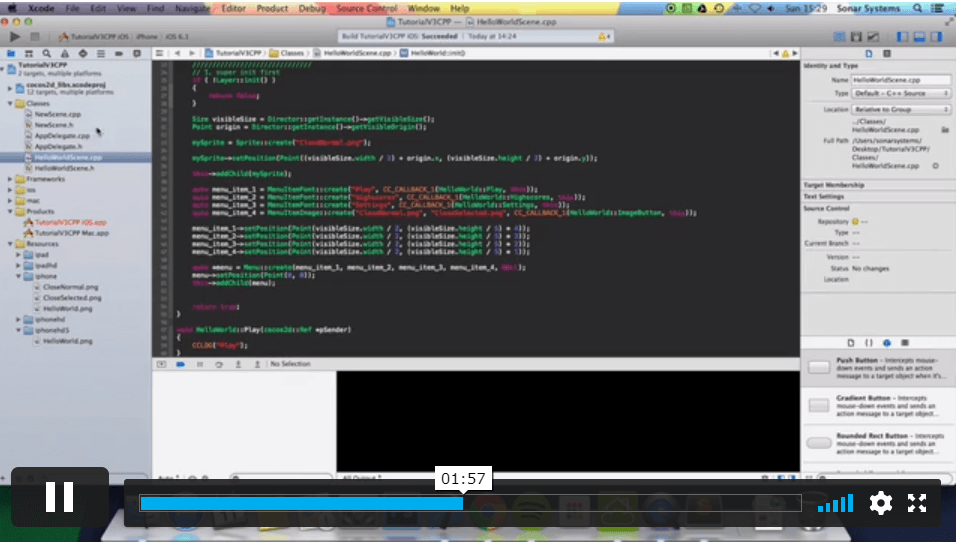This screenshot has width=956, height=542.
Task: Select AppDelegate.h in the navigator
Action: coord(58,147)
